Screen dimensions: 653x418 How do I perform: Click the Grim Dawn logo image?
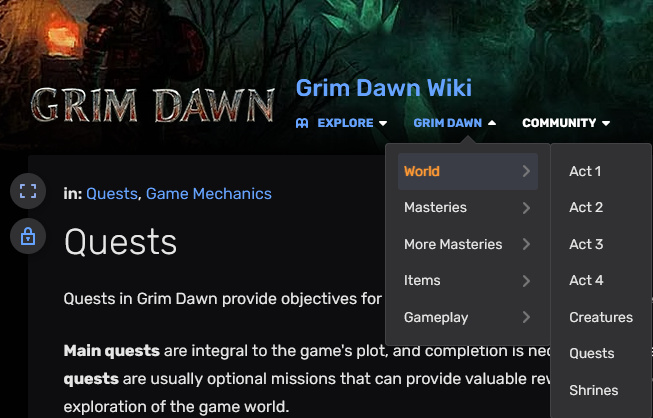[x=153, y=104]
